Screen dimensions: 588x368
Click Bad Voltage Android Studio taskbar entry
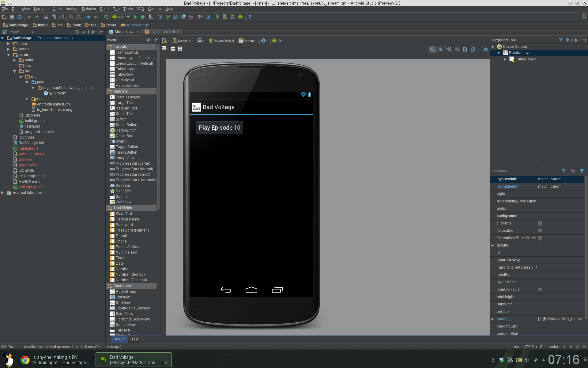tap(134, 360)
